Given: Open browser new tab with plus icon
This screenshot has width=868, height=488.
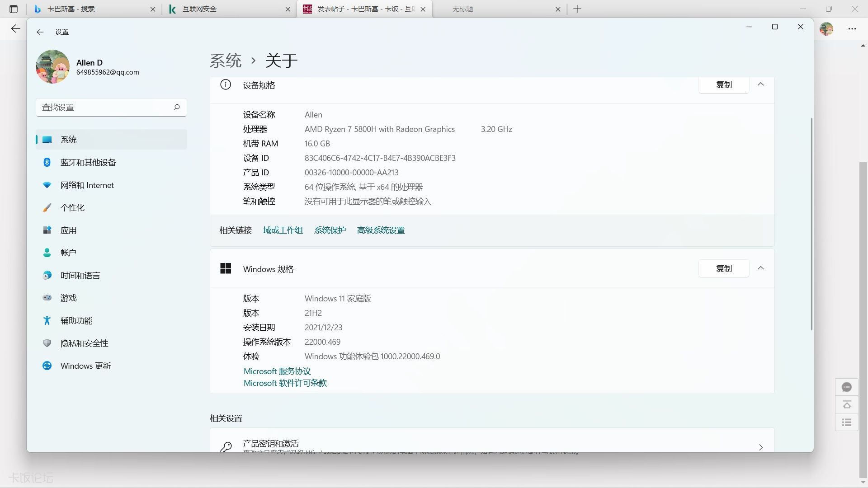Looking at the screenshot, I should [x=577, y=9].
